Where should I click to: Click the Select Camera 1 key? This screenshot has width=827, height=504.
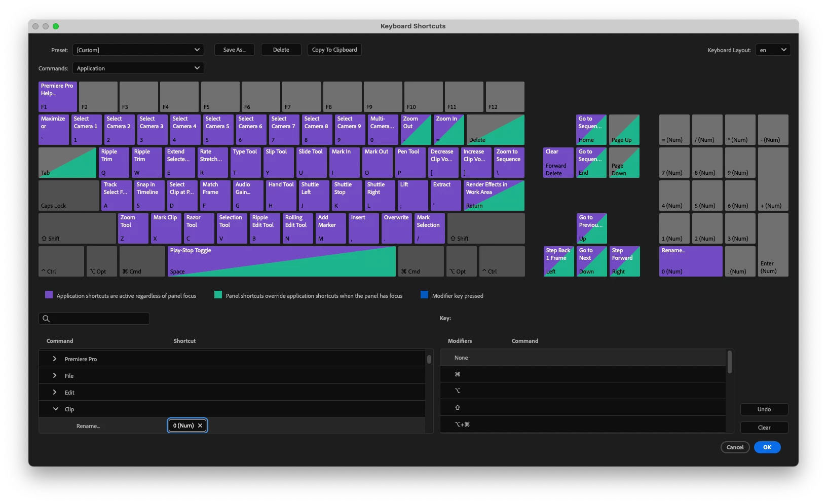click(87, 130)
